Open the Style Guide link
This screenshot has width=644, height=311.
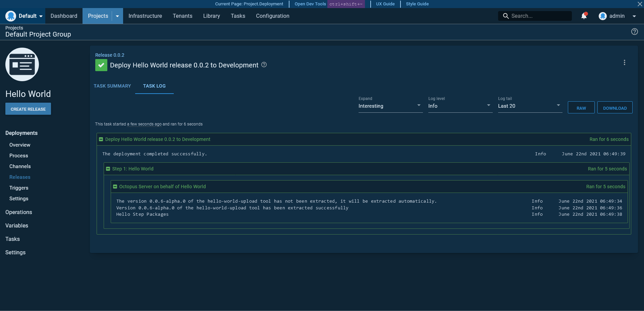(417, 4)
